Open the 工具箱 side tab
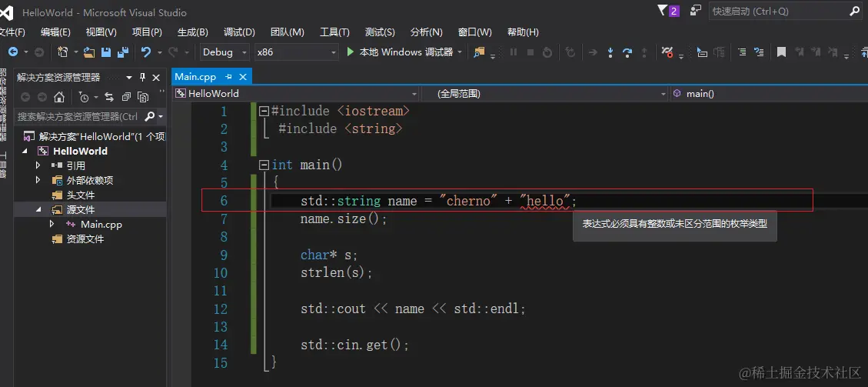 [x=3, y=165]
